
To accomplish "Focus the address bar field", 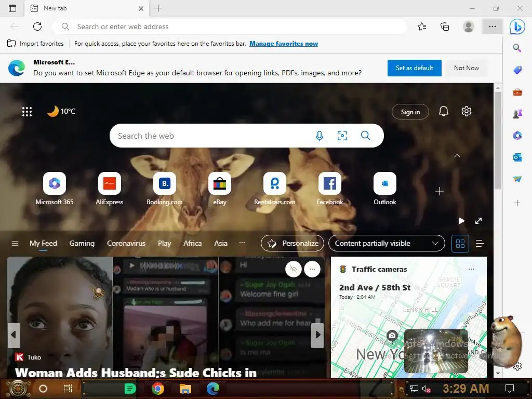I will (229, 26).
